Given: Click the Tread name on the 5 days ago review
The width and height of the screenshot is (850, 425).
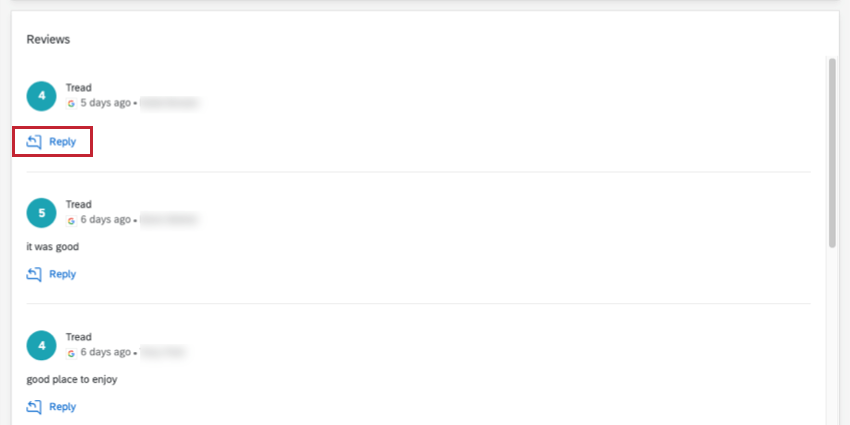Looking at the screenshot, I should (x=79, y=88).
